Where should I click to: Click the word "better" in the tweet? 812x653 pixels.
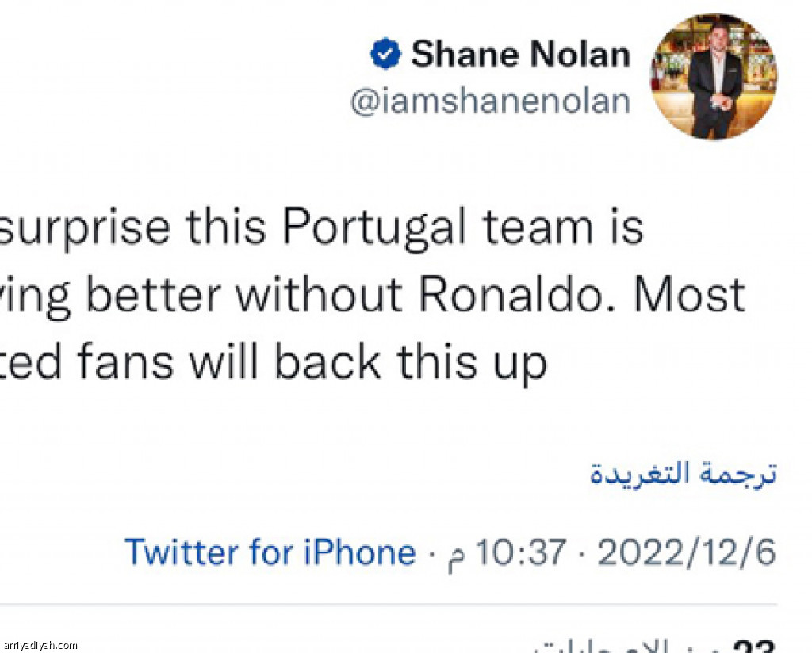pos(155,296)
